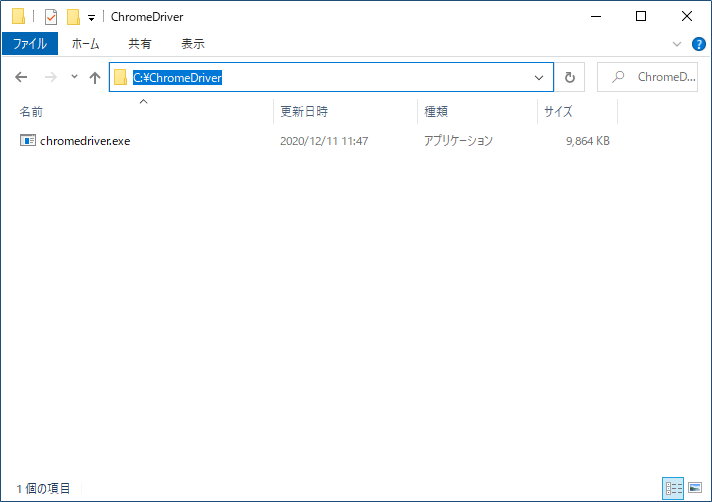Click the folder icon in title bar
The image size is (712, 502).
[18, 16]
